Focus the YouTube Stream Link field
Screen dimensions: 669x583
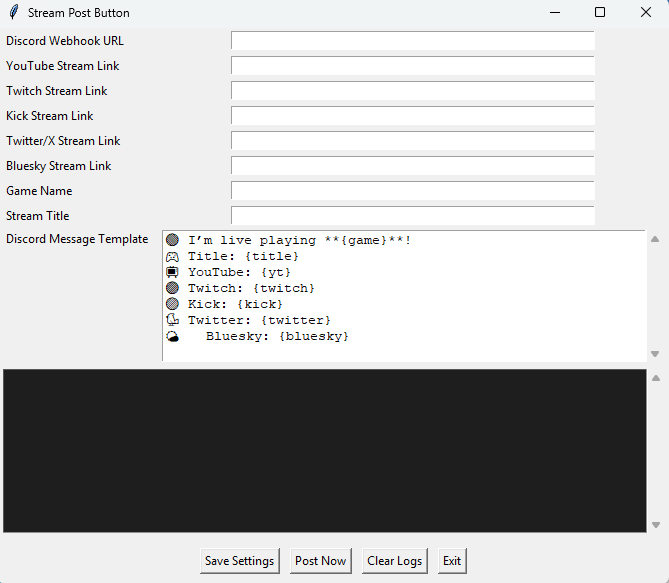click(x=413, y=66)
